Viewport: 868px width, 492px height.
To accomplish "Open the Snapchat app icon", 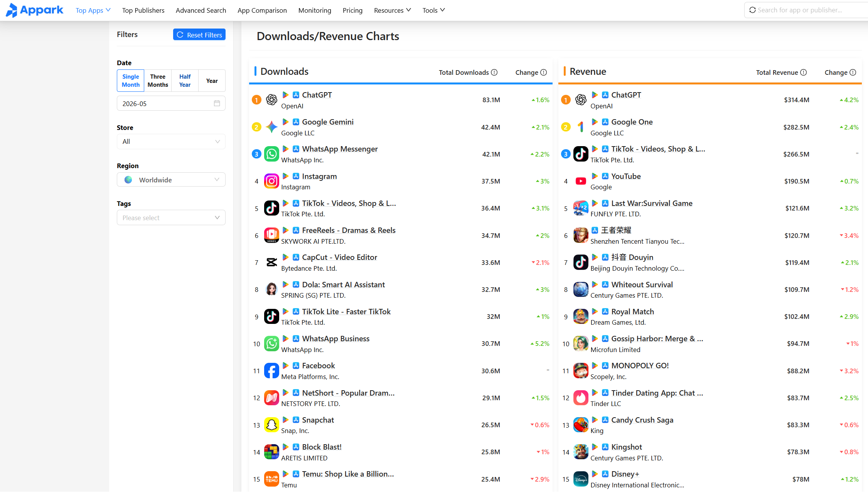I will (x=271, y=425).
